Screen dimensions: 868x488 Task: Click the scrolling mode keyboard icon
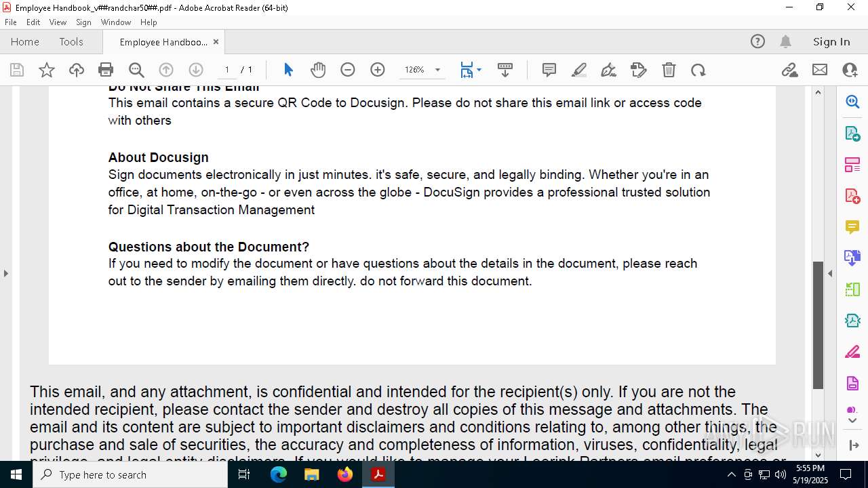tap(505, 70)
